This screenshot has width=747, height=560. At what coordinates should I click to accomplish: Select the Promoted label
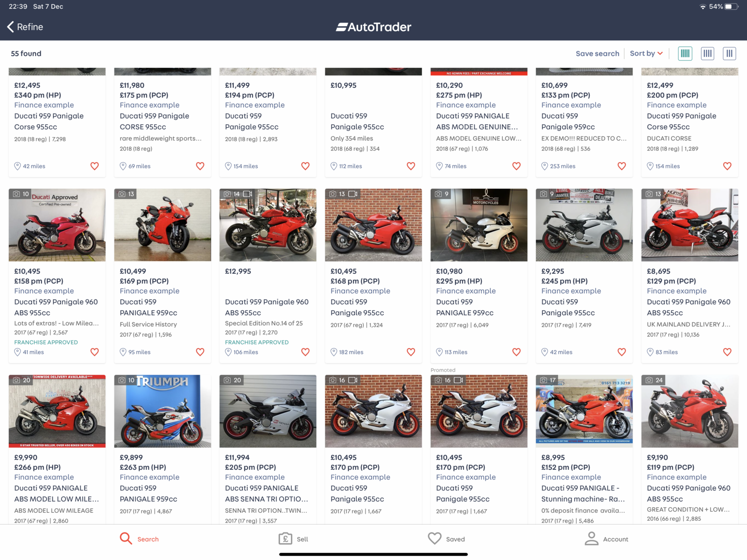[x=443, y=370]
